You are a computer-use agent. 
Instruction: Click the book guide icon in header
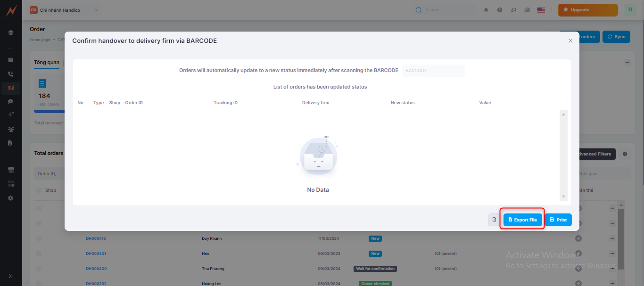(527, 10)
